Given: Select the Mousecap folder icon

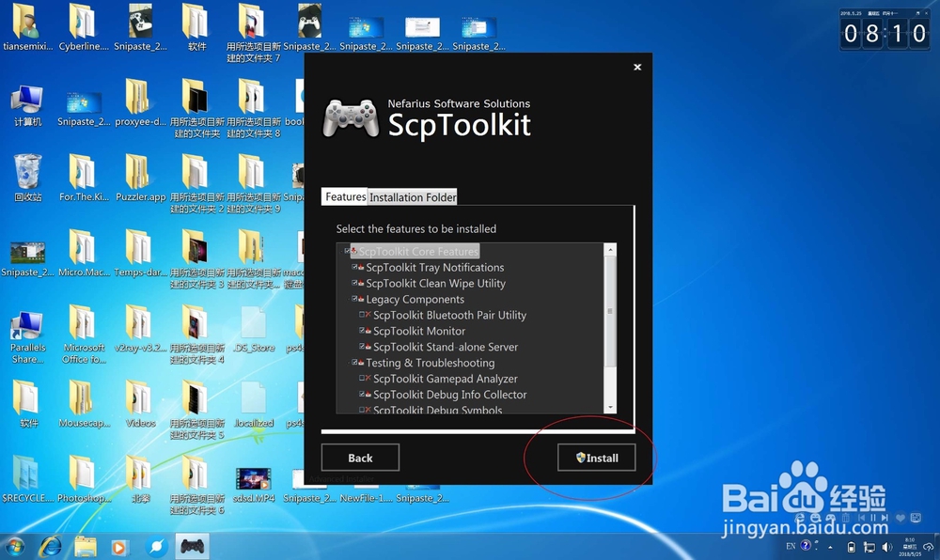Looking at the screenshot, I should coord(84,405).
